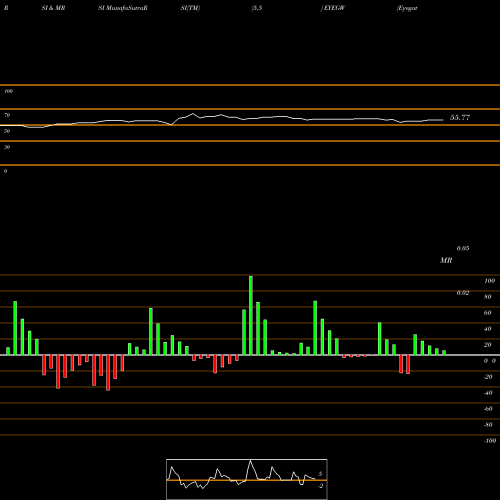This screenshot has width=500, height=500.
Task: Click the -40 label on MR axis
Action: pos(488,393)
